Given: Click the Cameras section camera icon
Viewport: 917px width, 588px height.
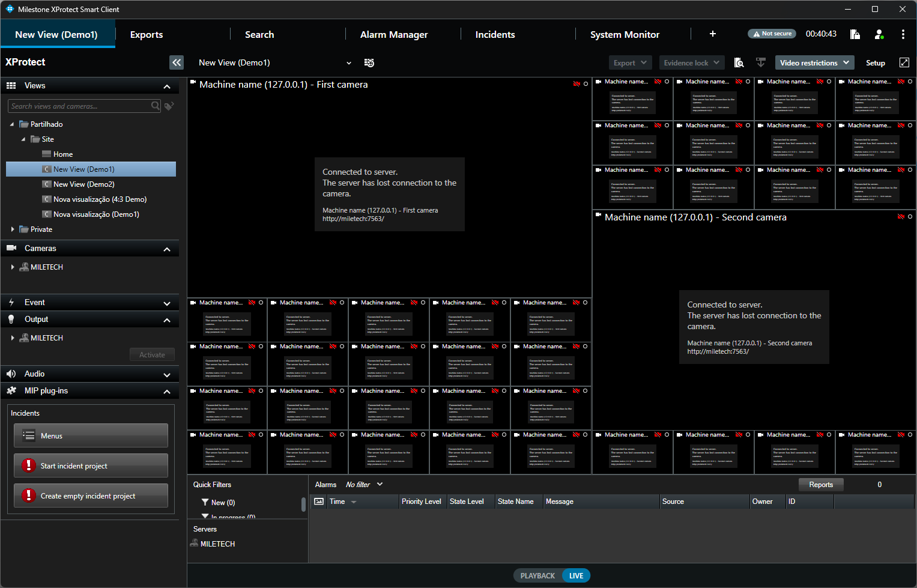Looking at the screenshot, I should tap(11, 248).
